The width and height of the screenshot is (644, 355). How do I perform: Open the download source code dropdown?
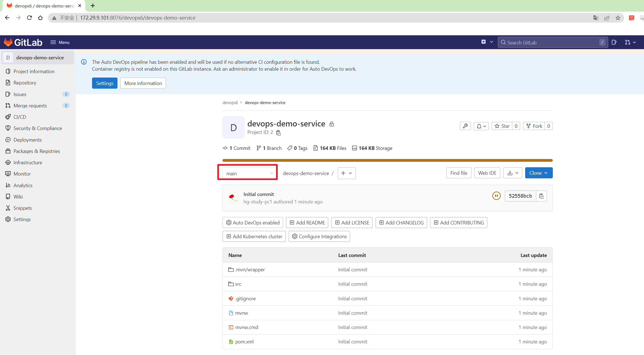[x=512, y=173]
